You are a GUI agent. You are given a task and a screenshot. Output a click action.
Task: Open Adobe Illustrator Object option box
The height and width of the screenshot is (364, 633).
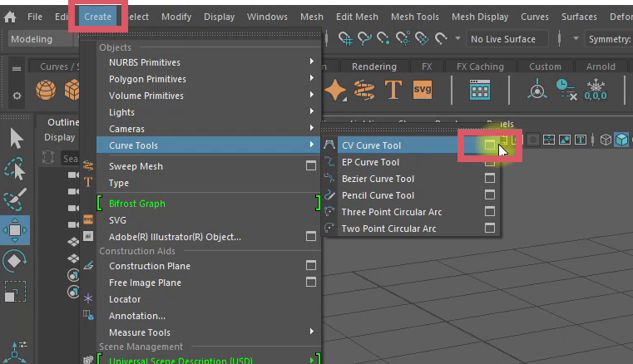pyautogui.click(x=311, y=236)
